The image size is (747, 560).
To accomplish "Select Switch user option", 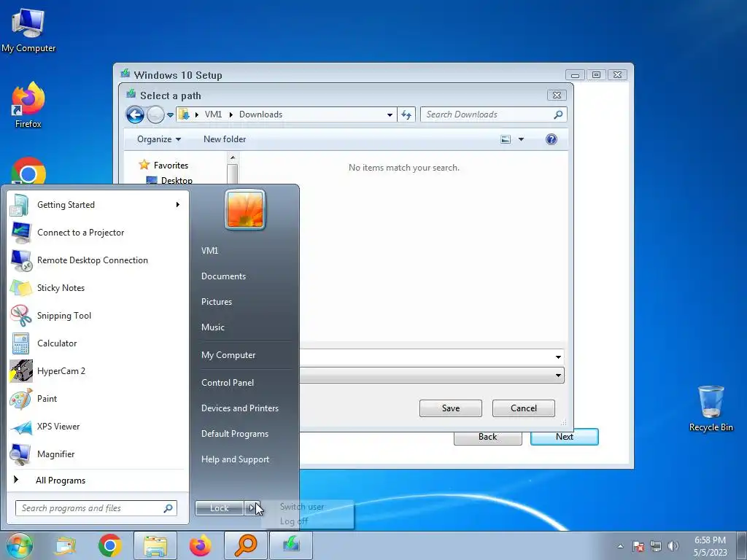I will pyautogui.click(x=302, y=507).
